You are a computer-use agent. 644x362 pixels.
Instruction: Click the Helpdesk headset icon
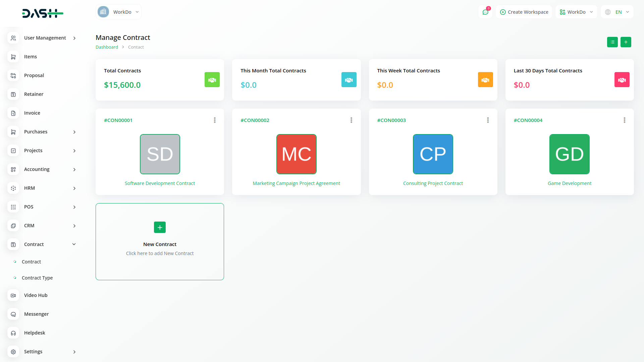coord(13,333)
